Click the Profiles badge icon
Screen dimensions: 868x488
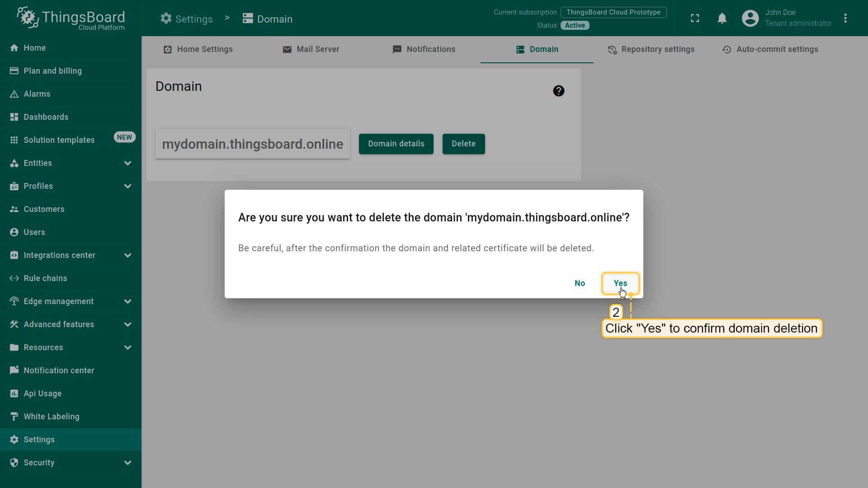pos(14,186)
